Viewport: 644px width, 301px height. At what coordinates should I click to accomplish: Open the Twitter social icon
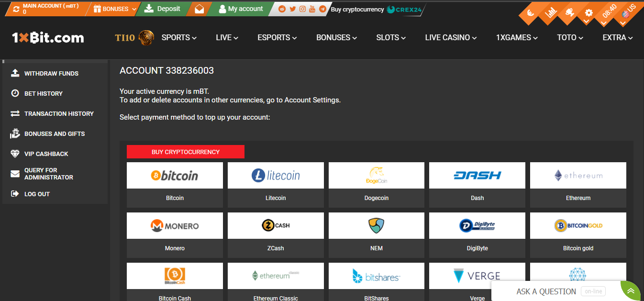[x=292, y=9]
